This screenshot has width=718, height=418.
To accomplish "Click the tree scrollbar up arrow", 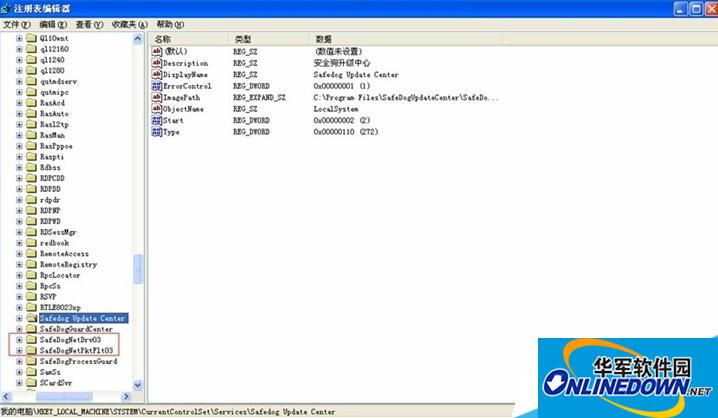I will click(138, 39).
